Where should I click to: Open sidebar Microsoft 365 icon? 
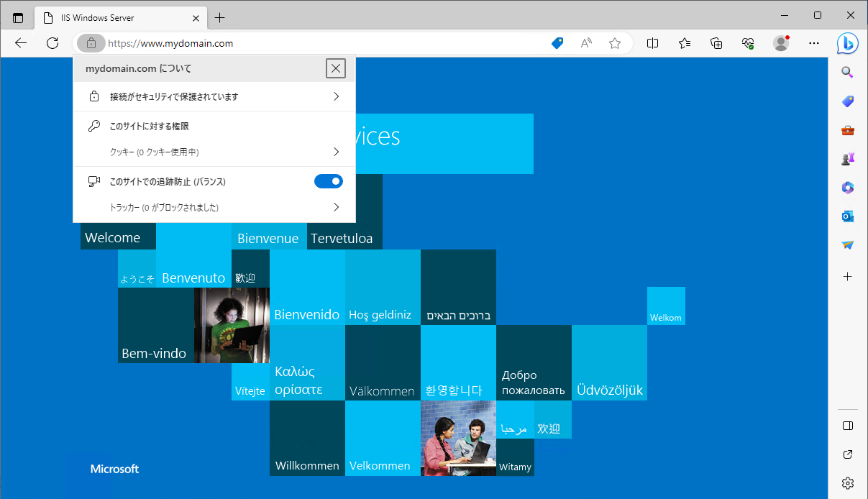tap(848, 188)
